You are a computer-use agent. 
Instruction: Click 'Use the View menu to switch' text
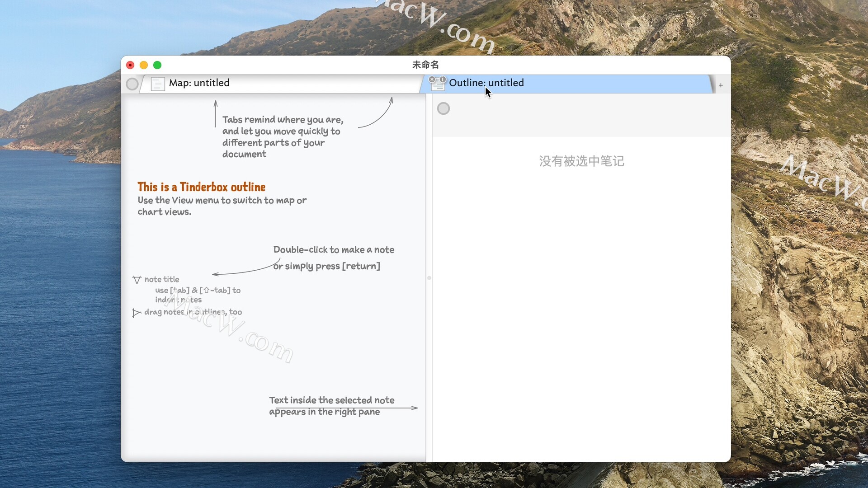coord(222,206)
